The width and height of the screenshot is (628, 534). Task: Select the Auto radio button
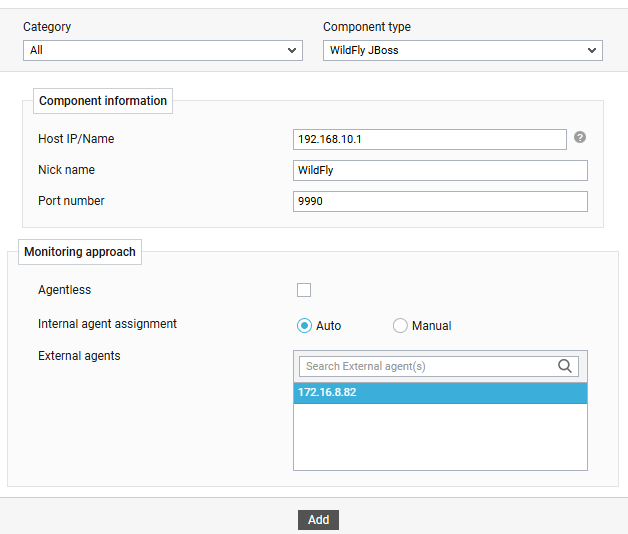pos(304,325)
